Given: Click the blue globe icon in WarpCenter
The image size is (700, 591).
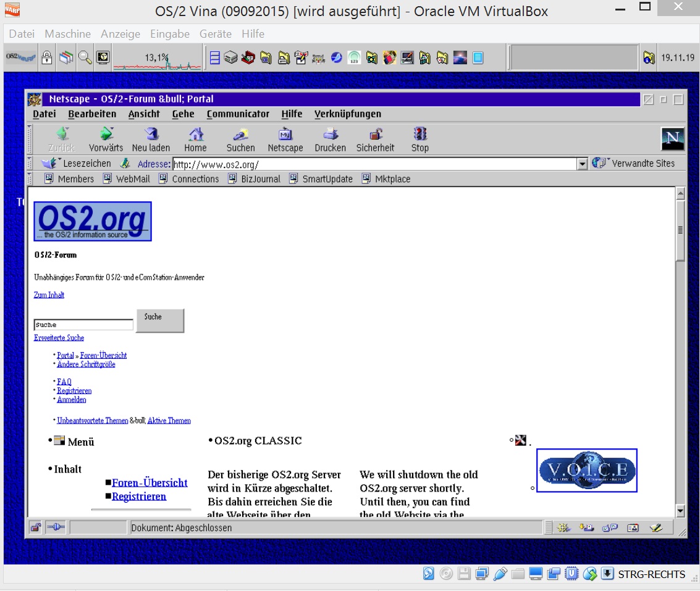Looking at the screenshot, I should pos(336,57).
